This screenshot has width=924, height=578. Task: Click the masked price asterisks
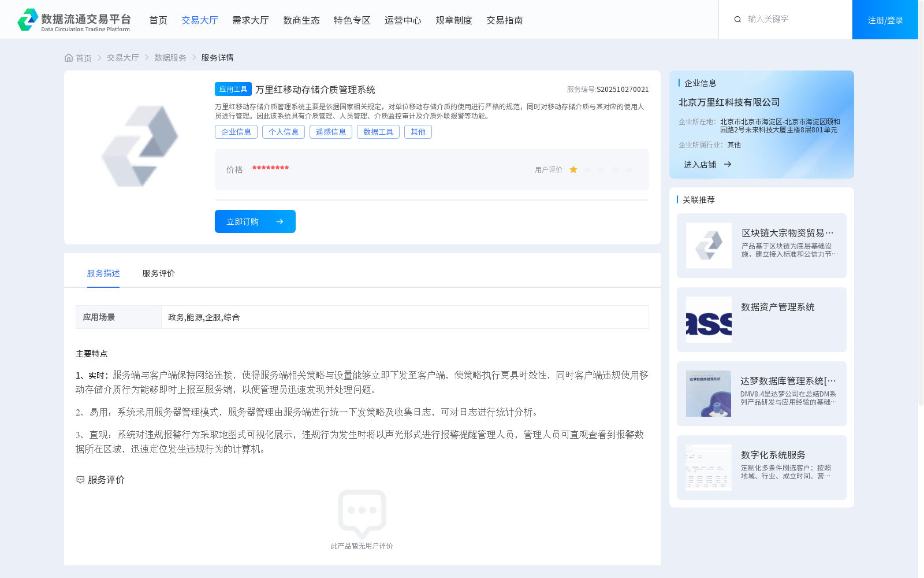pyautogui.click(x=270, y=169)
